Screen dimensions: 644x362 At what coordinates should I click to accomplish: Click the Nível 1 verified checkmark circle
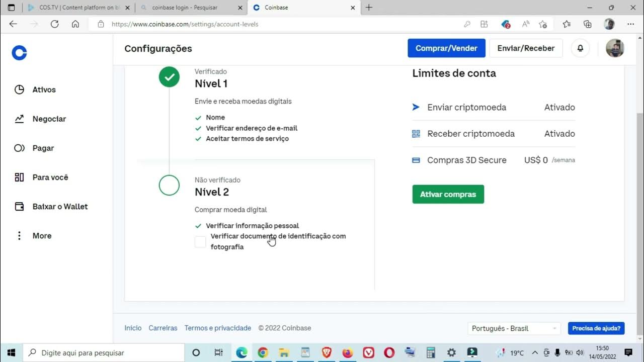coord(169,77)
